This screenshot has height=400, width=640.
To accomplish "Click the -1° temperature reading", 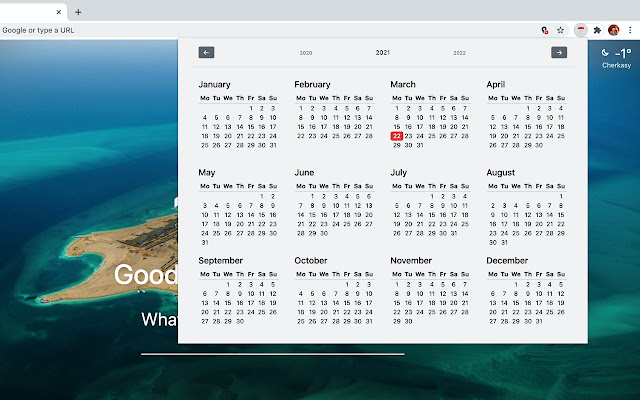I will (623, 53).
